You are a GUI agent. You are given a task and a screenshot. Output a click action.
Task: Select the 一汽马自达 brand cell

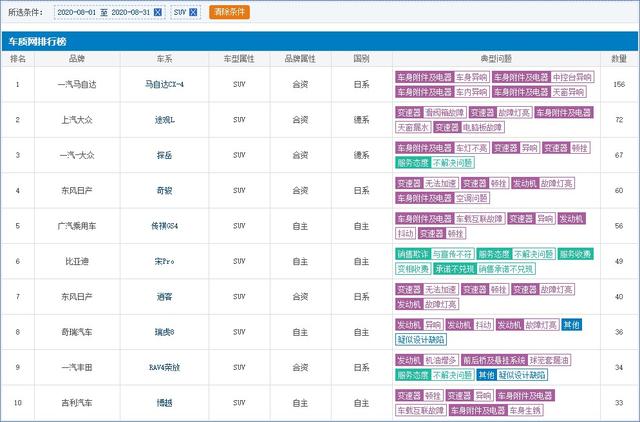pos(77,84)
